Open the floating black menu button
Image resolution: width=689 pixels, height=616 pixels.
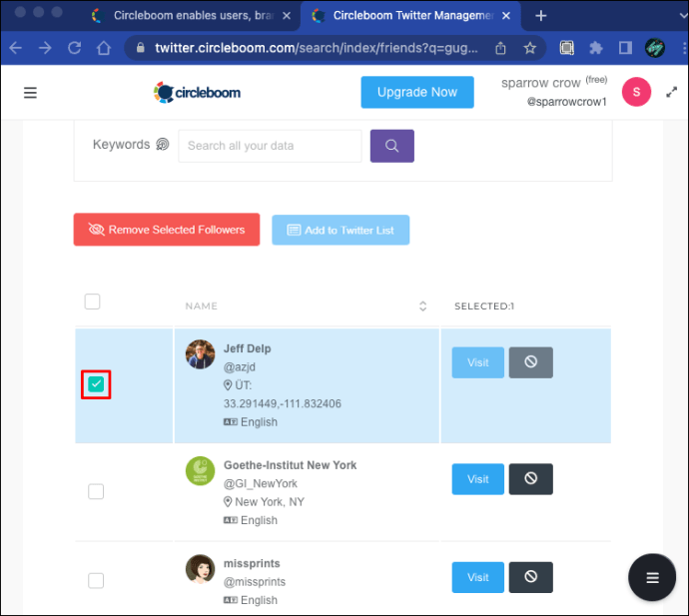652,577
